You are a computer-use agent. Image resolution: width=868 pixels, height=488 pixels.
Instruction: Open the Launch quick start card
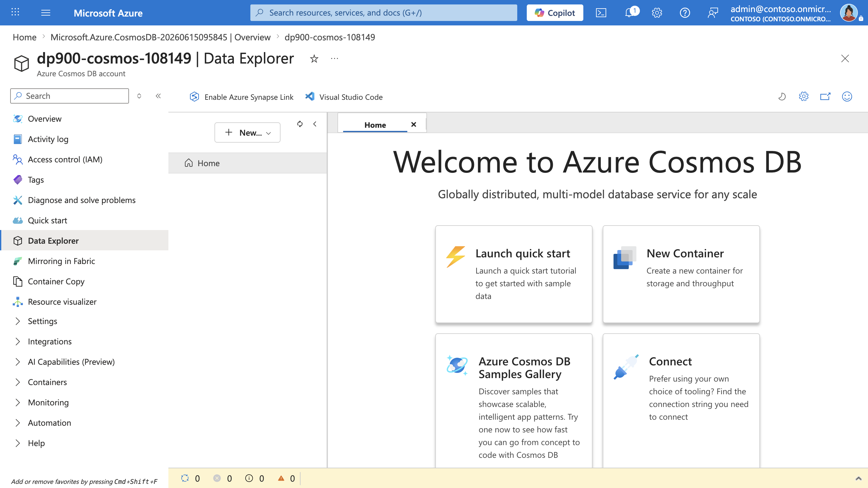pos(513,274)
